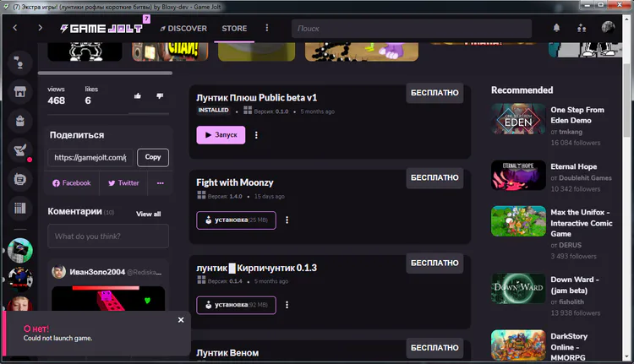Dismiss the 'Could not launch game' notification
This screenshot has width=634, height=364.
(x=181, y=320)
